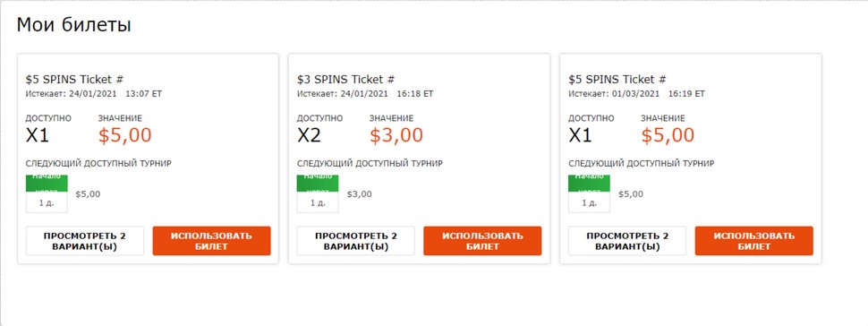The height and width of the screenshot is (326, 868).
Task: Click the title of ticket expiring 01/03/2021
Action: [617, 80]
